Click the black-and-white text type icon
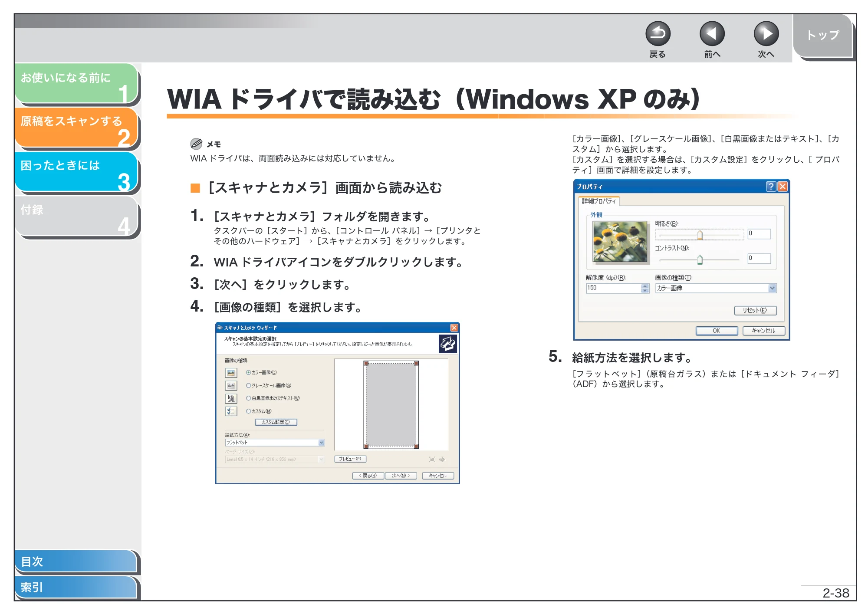868x614 pixels. pyautogui.click(x=231, y=398)
